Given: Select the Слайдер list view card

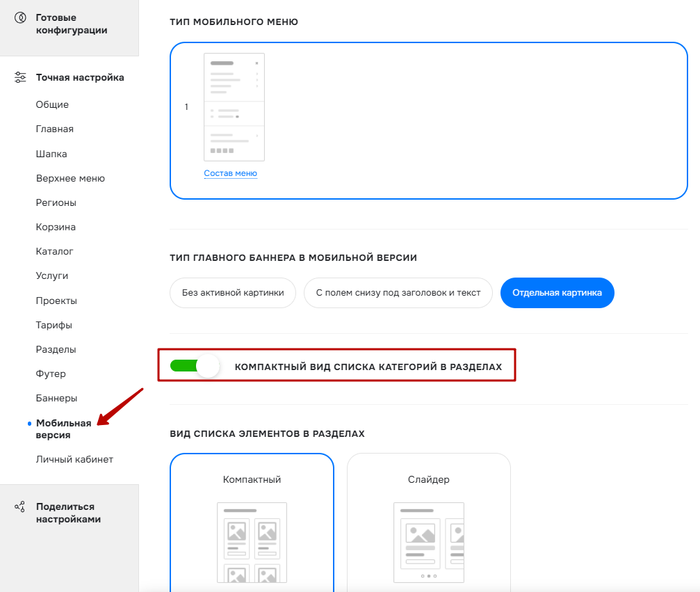Looking at the screenshot, I should click(429, 522).
